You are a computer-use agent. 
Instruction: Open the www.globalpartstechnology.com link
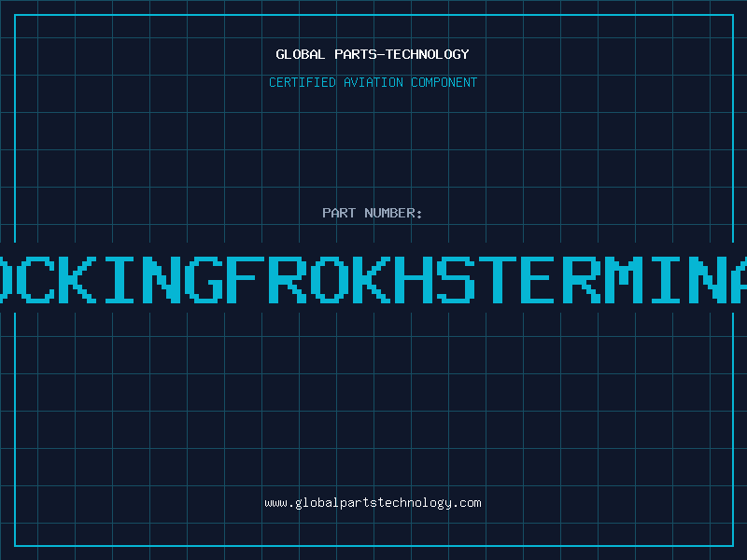[x=373, y=503]
